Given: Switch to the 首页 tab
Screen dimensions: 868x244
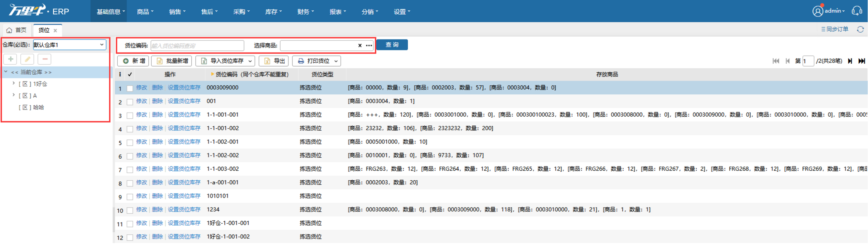Looking at the screenshot, I should pos(16,30).
